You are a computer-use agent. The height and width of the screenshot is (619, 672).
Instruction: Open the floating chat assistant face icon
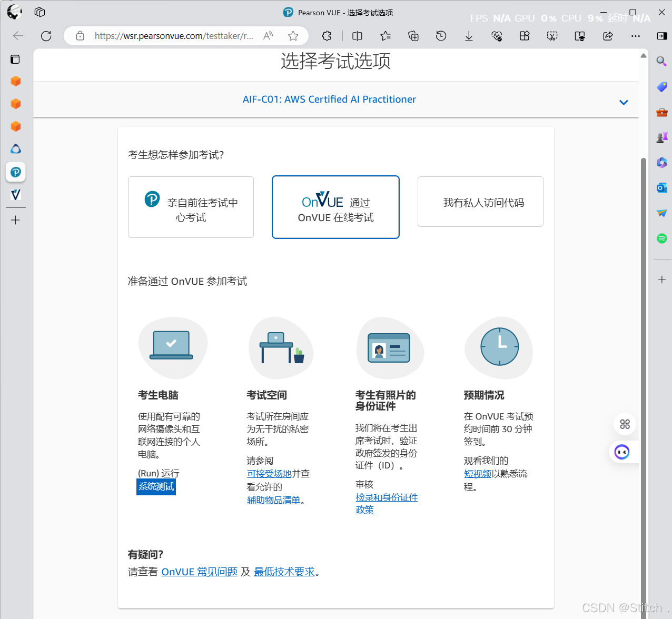tap(622, 452)
